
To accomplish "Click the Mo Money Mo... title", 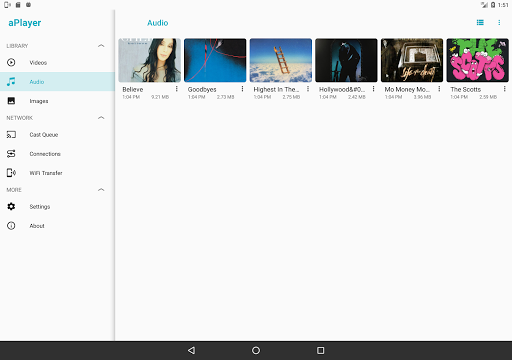I will pyautogui.click(x=407, y=89).
